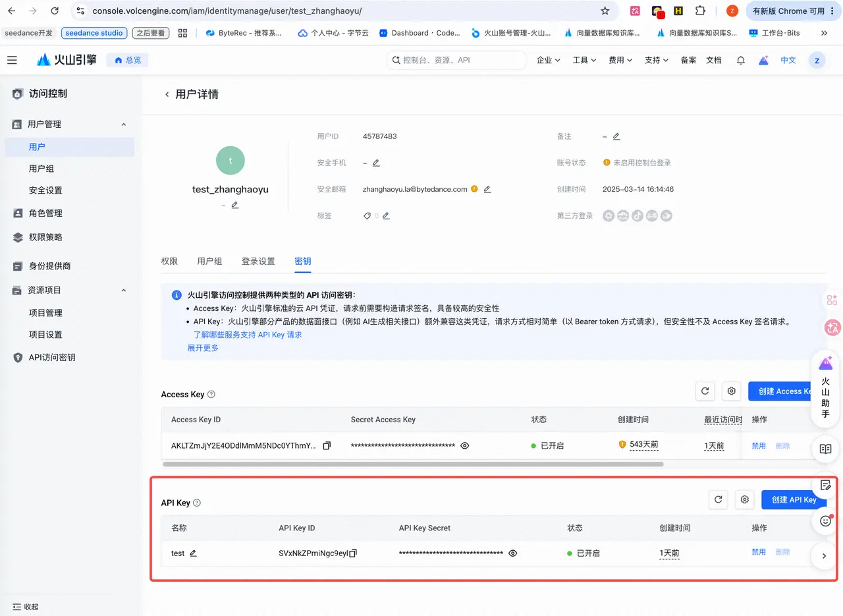The height and width of the screenshot is (616, 843).
Task: Open the 支持 dropdown menu
Action: pos(657,60)
